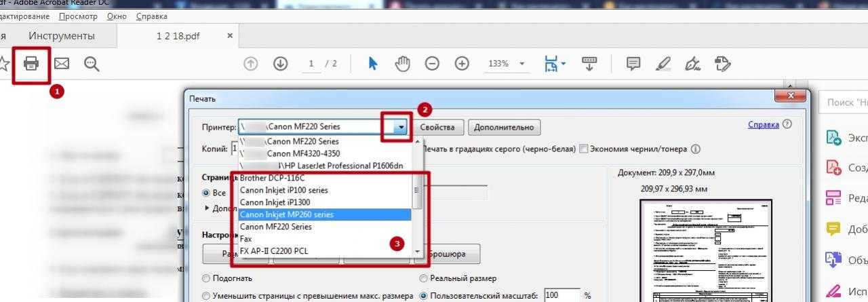Select the 'Реальный размер' radio option

424,278
